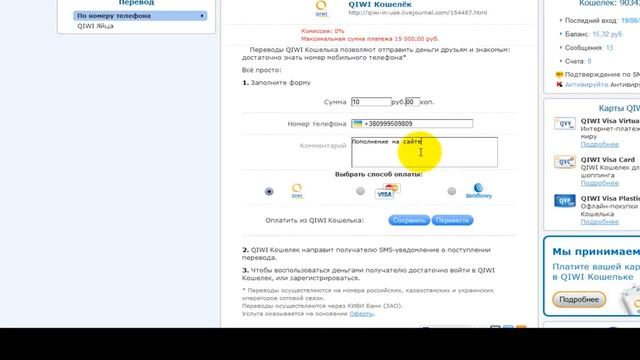Viewport: 640px width, 360px height.
Task: Click the Счета count 0 link
Action: pos(589,61)
